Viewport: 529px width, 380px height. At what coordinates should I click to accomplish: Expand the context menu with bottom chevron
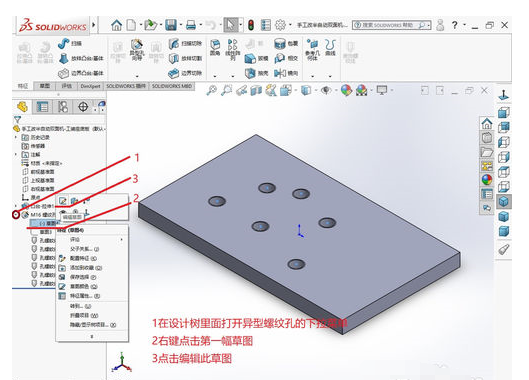point(92,336)
